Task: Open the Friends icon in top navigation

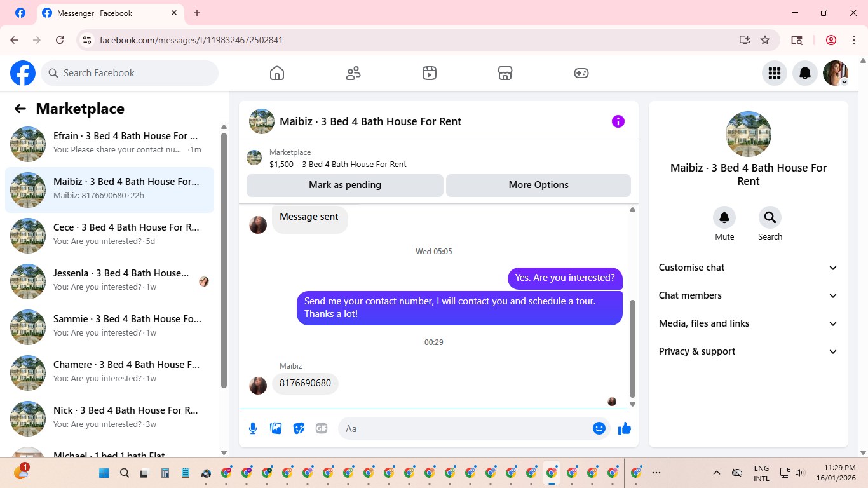Action: point(353,73)
